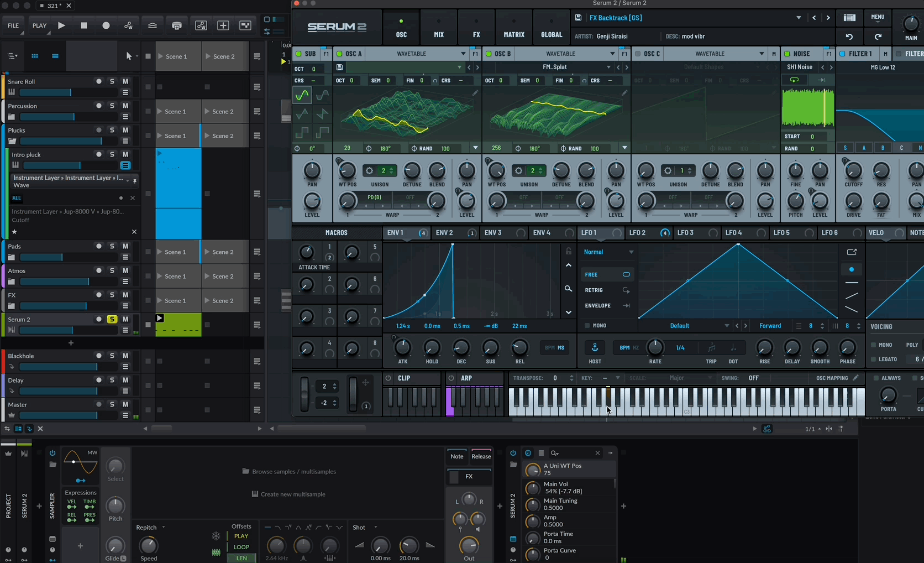Adjust Serum's MAIN volume knob
Screen dimensions: 924x563
(911, 24)
